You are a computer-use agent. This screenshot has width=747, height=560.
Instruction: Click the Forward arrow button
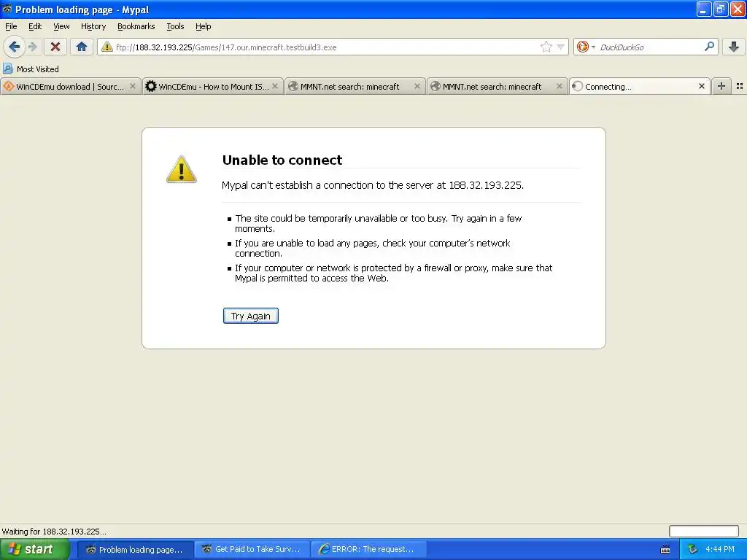[33, 47]
